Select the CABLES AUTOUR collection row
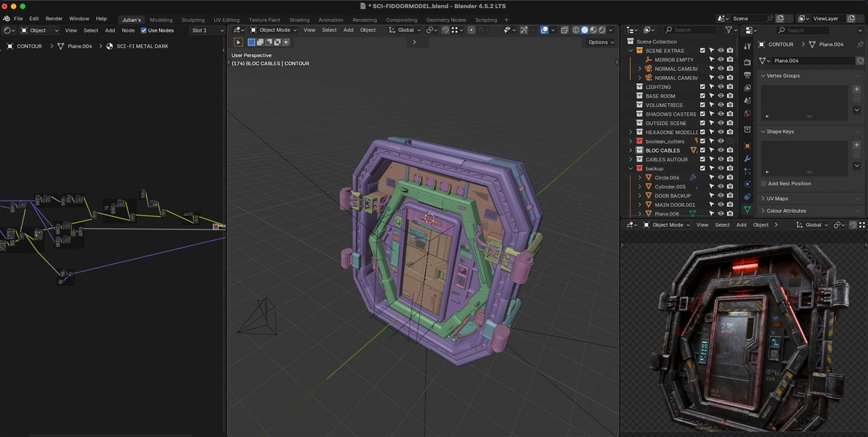The image size is (868, 437). (x=666, y=159)
